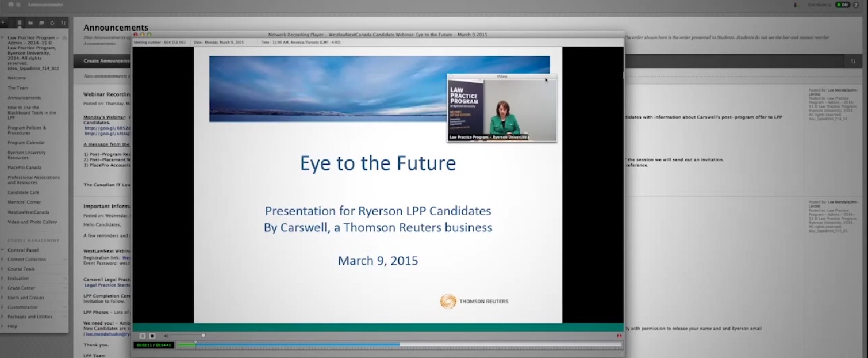
Task: Open the second goo.gl webinar link
Action: click(x=107, y=134)
